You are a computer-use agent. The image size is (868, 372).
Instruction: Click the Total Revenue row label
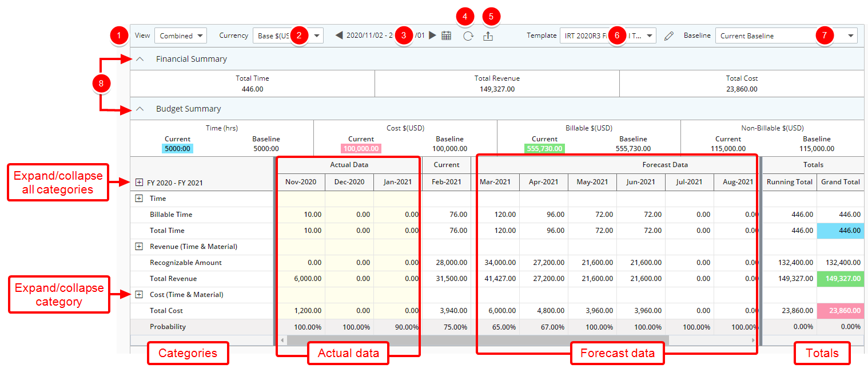(173, 279)
